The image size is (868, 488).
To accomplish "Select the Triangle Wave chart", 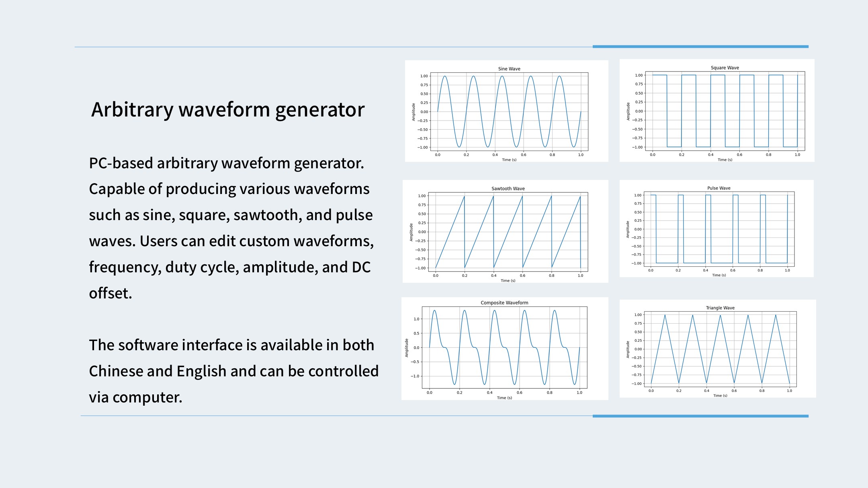I will click(718, 349).
